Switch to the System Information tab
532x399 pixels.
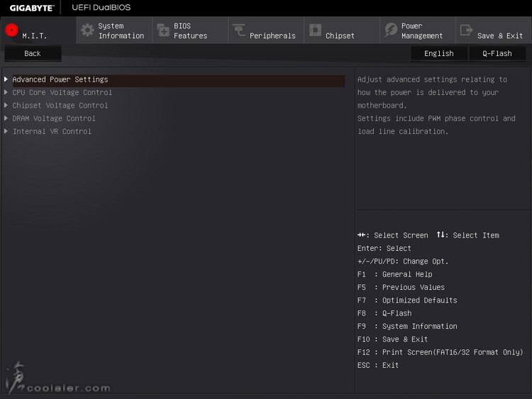[x=114, y=30]
